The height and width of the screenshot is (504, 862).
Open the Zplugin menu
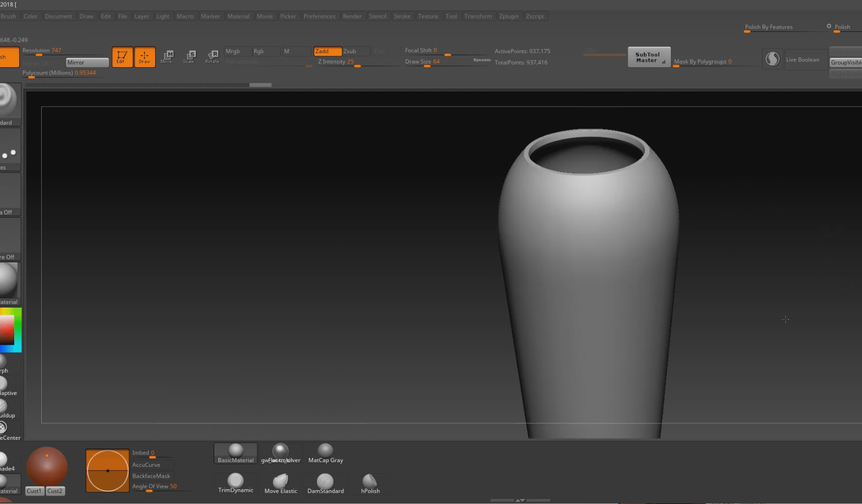tap(509, 16)
